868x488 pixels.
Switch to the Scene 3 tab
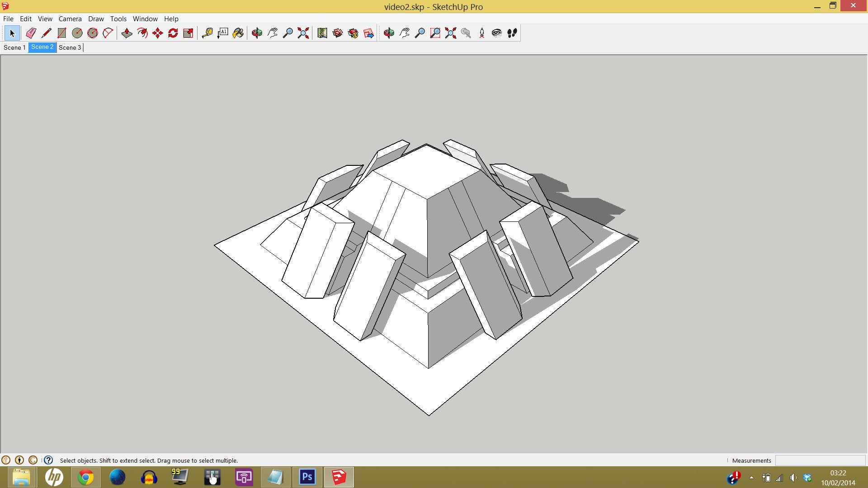point(70,47)
